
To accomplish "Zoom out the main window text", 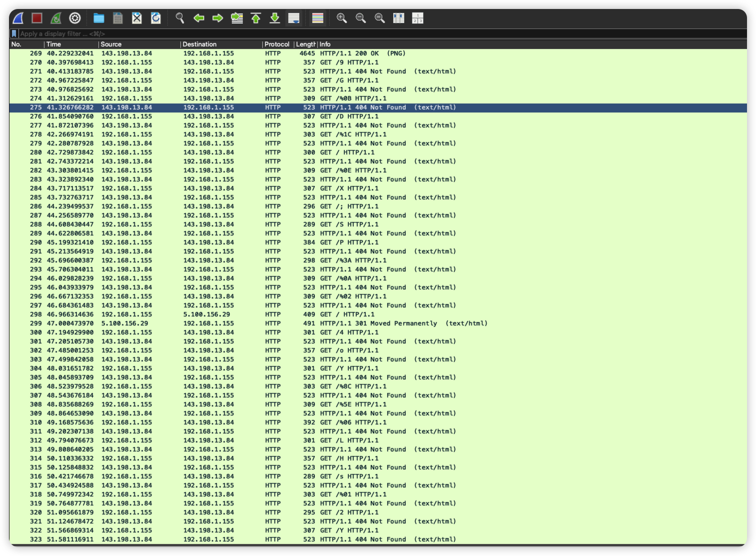I will [361, 18].
